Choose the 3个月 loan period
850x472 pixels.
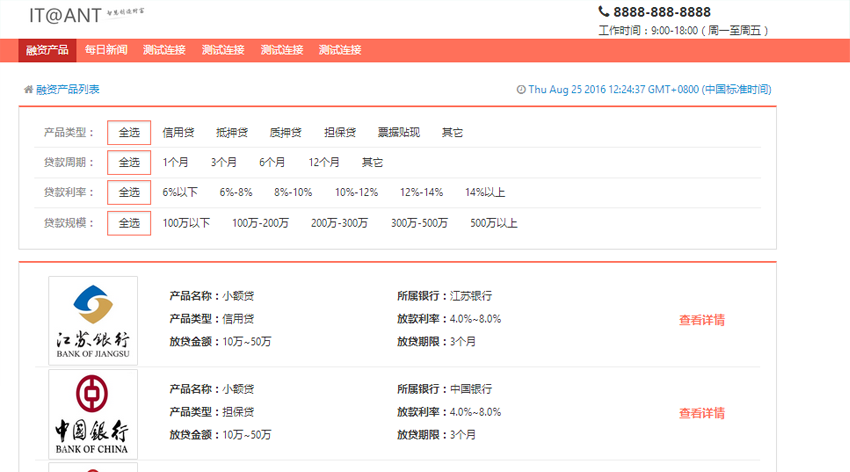pyautogui.click(x=224, y=163)
